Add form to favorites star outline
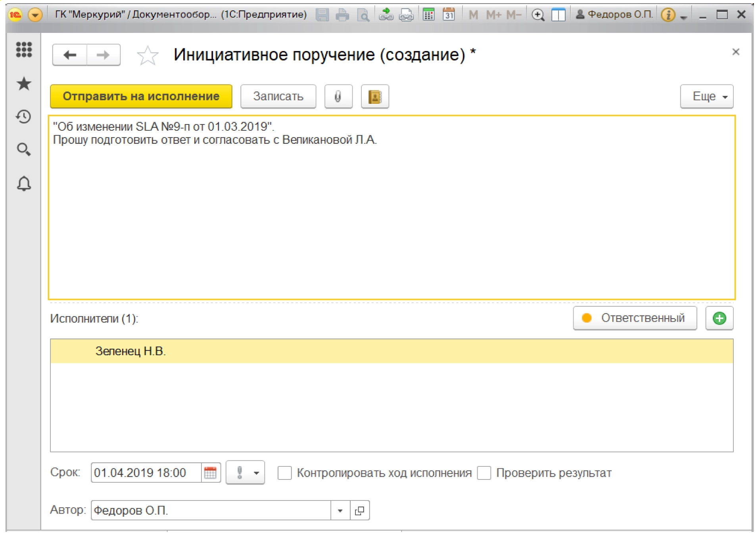This screenshot has height=533, width=756. click(x=148, y=55)
